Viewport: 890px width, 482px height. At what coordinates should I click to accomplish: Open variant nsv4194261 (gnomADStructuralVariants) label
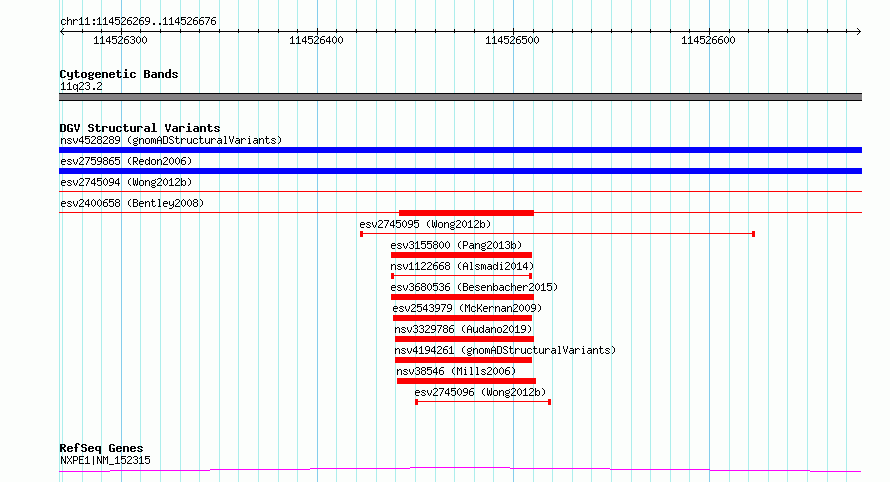click(505, 350)
